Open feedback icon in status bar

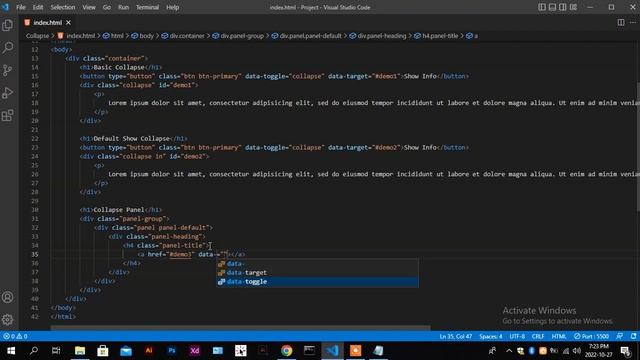pyautogui.click(x=620, y=336)
